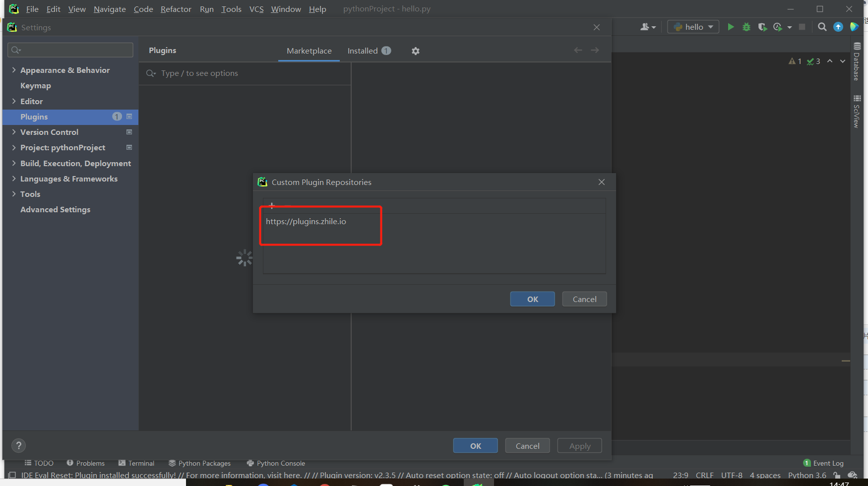Open the Problems tool window
868x486 pixels.
point(86,463)
